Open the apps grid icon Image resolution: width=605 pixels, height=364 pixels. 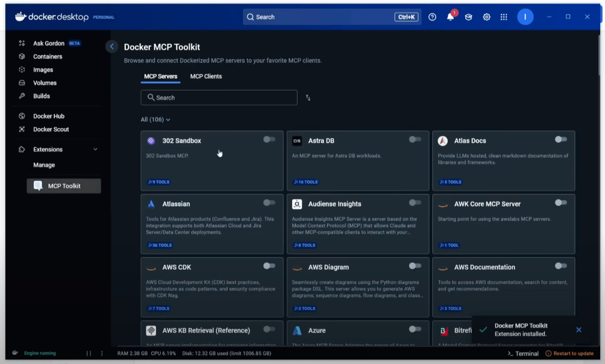coord(504,17)
